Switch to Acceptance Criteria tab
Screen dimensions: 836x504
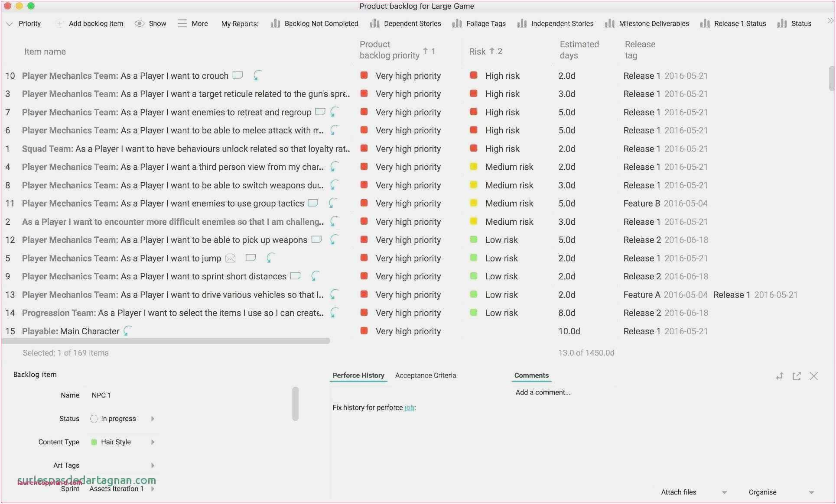(x=425, y=375)
